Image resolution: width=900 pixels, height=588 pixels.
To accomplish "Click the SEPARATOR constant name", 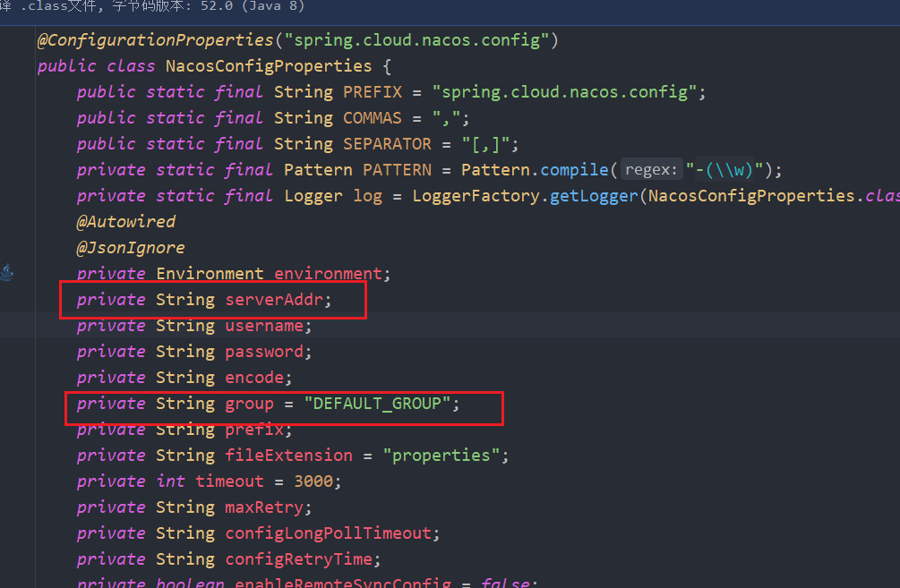I will pos(388,144).
